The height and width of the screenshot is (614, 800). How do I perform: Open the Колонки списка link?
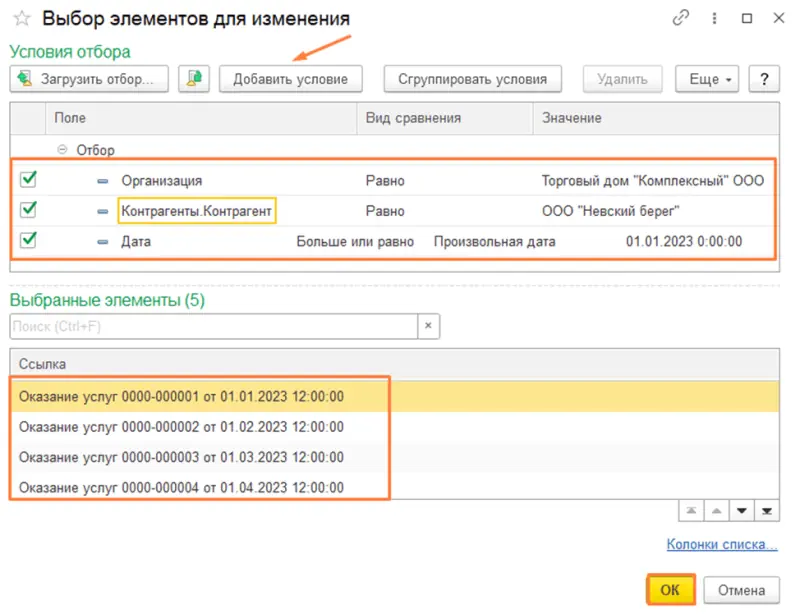click(722, 545)
